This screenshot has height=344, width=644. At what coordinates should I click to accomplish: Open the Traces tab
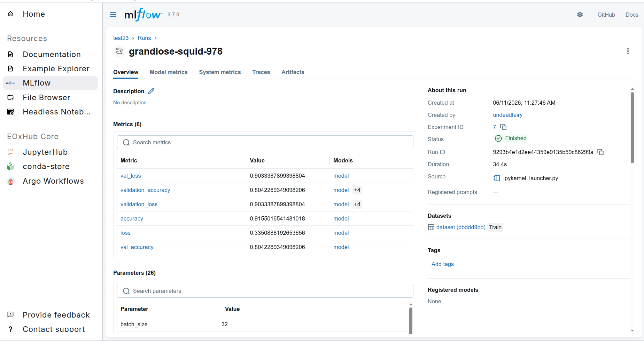[x=261, y=72]
